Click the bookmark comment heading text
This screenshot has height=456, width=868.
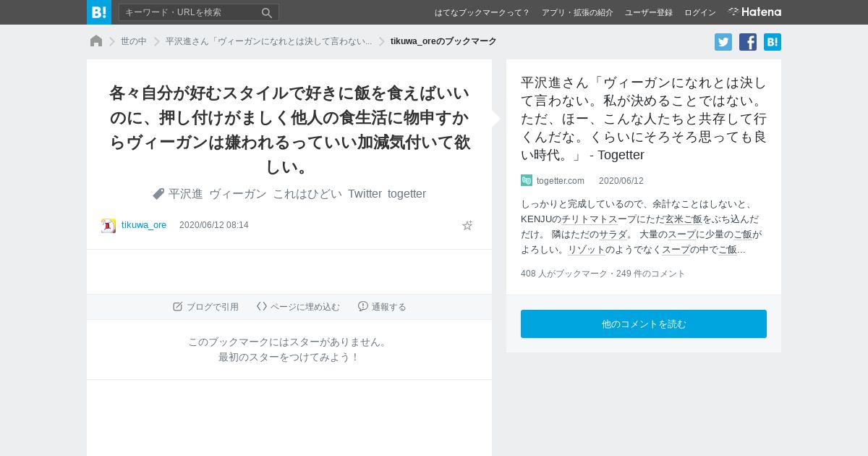click(289, 130)
